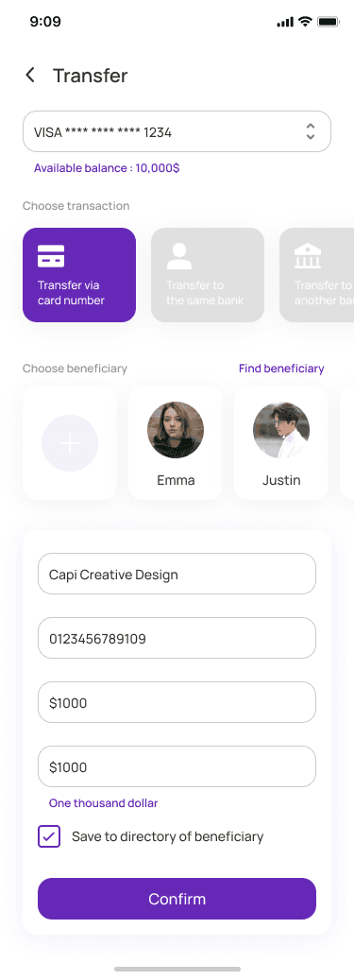
Task: Choose Transfer to the same bank option
Action: (208, 275)
